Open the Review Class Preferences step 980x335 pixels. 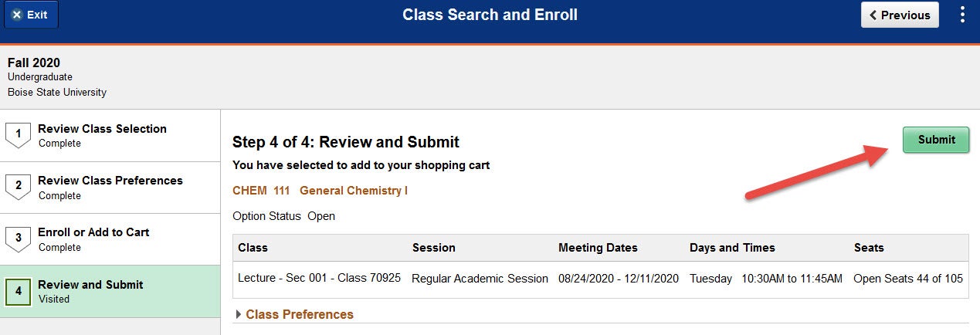click(x=110, y=187)
